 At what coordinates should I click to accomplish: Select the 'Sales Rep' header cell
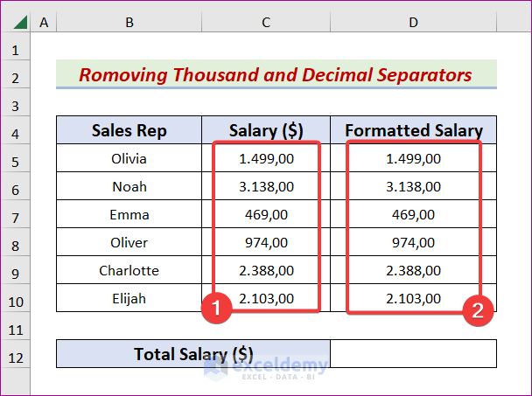coord(129,131)
